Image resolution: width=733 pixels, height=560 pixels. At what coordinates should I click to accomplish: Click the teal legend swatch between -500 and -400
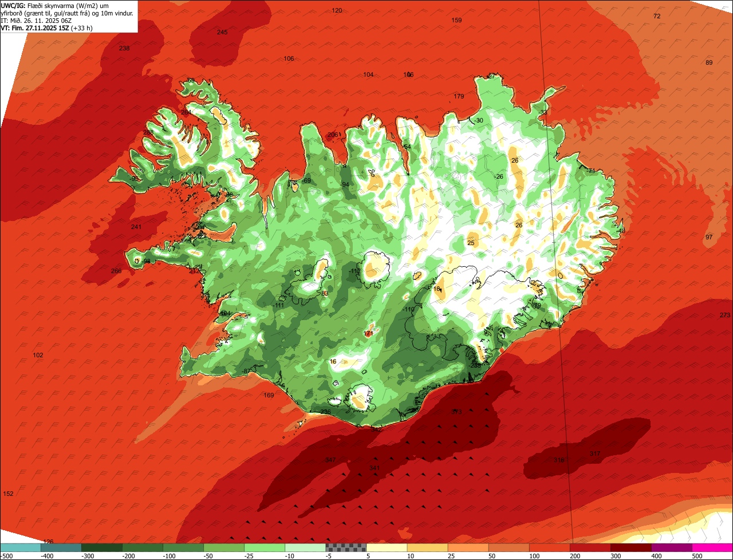pyautogui.click(x=20, y=547)
